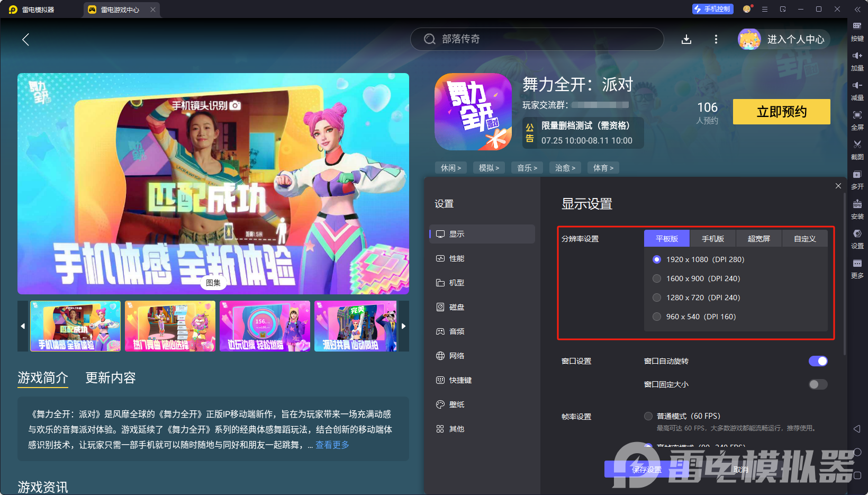Click the 查看更多 see more link
868x495 pixels.
coord(332,445)
